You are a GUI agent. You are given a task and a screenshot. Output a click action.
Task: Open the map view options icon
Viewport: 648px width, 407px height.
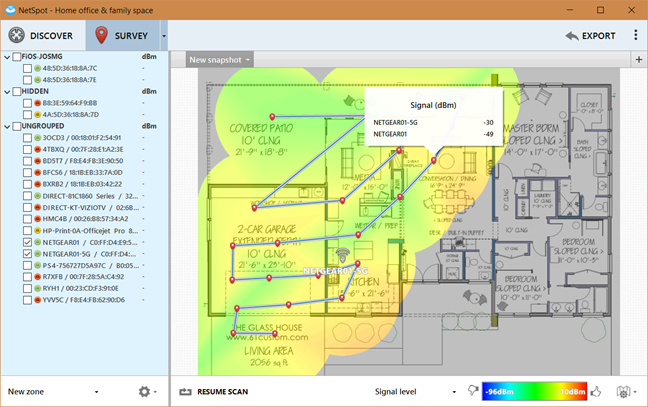626,391
